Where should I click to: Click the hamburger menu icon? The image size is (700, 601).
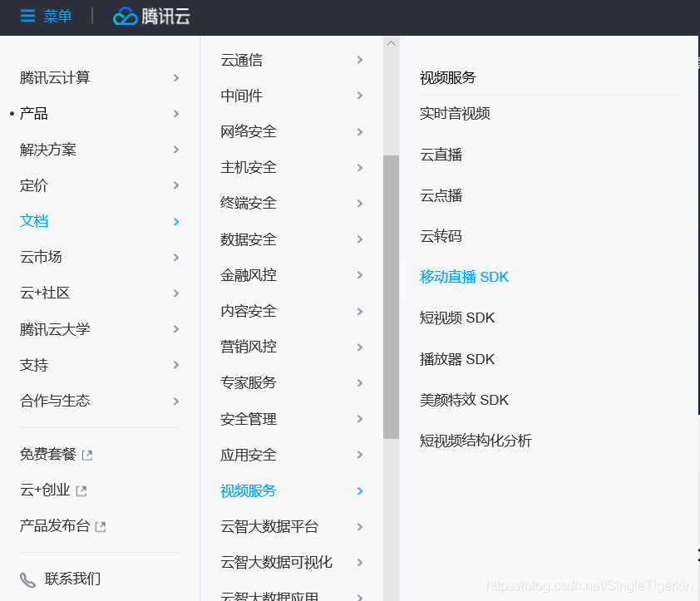pos(27,16)
